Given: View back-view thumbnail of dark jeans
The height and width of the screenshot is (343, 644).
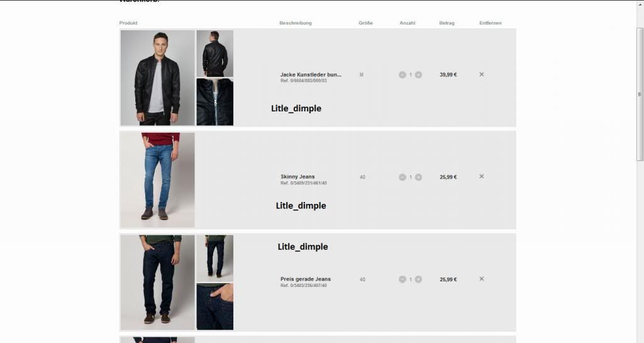Looking at the screenshot, I should [215, 259].
